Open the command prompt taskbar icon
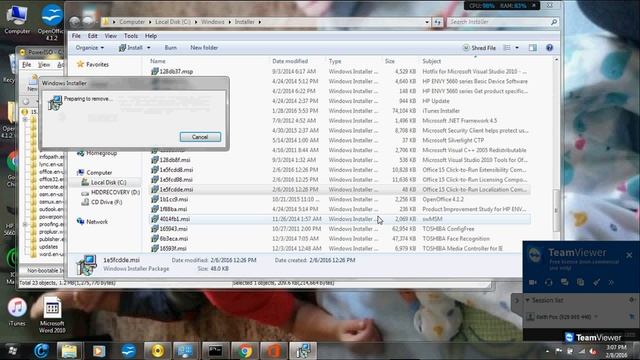This screenshot has width=640, height=360. (x=215, y=351)
